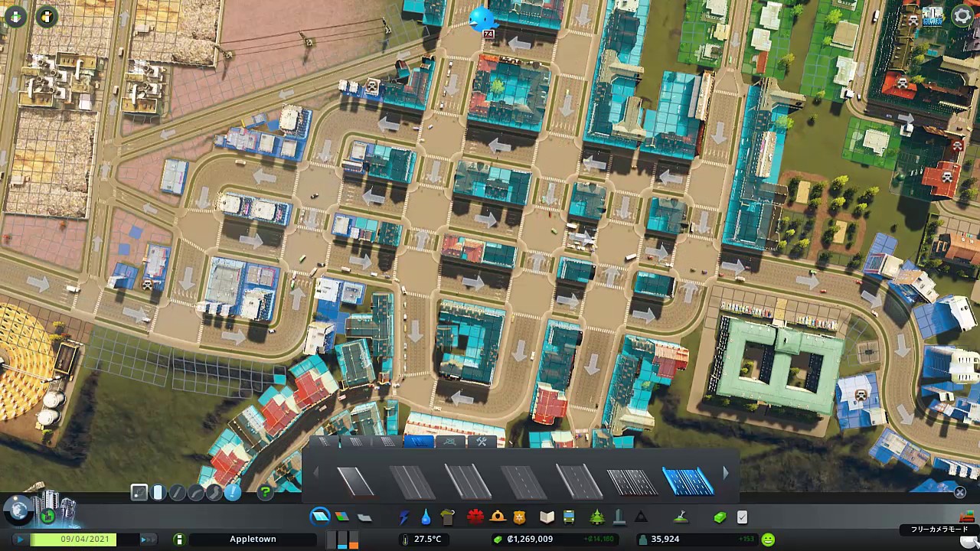Image resolution: width=980 pixels, height=551 pixels.
Task: Select straight road drawing mode
Action: click(x=177, y=493)
